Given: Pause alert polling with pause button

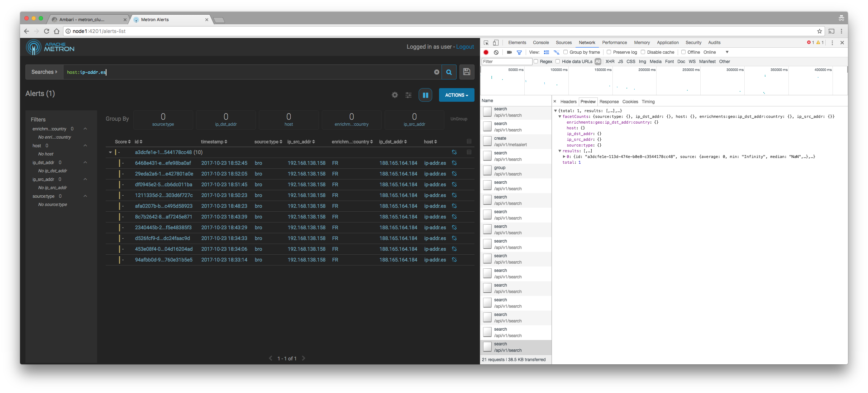Looking at the screenshot, I should pos(425,95).
